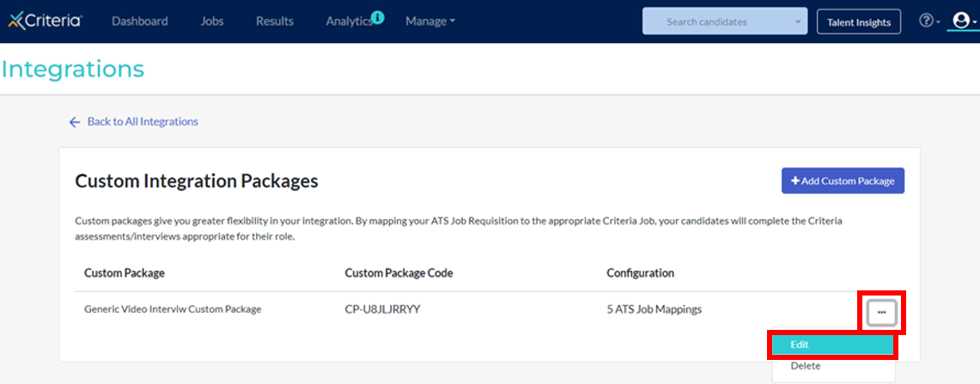The image size is (980, 384).
Task: Click the Criteria logo in header
Action: coord(46,21)
